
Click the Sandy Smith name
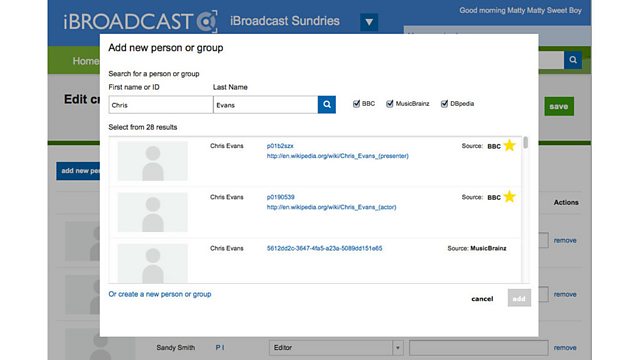(176, 348)
